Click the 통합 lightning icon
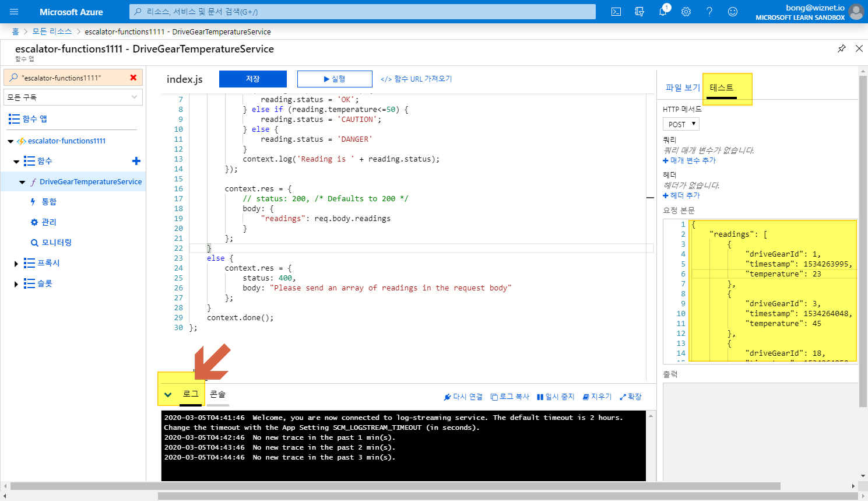Screen dimensions: 868x501 point(33,202)
